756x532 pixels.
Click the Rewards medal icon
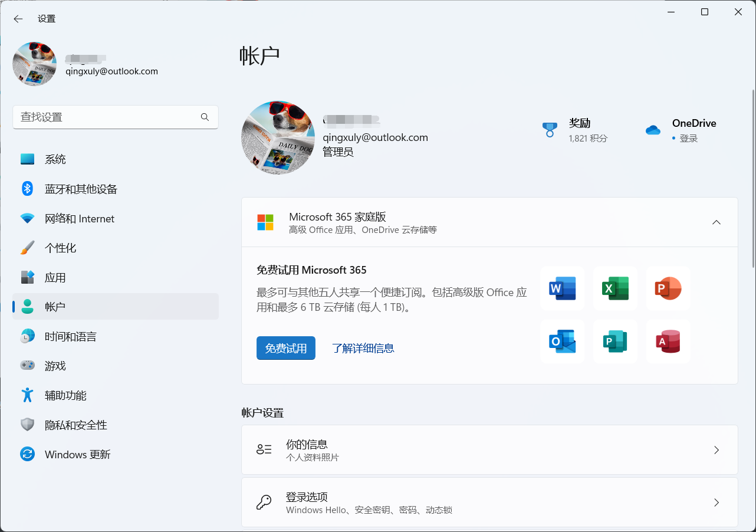(x=550, y=130)
